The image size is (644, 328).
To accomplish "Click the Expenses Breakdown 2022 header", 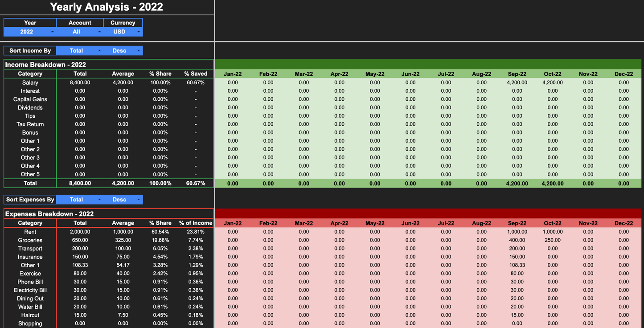I will point(48,214).
